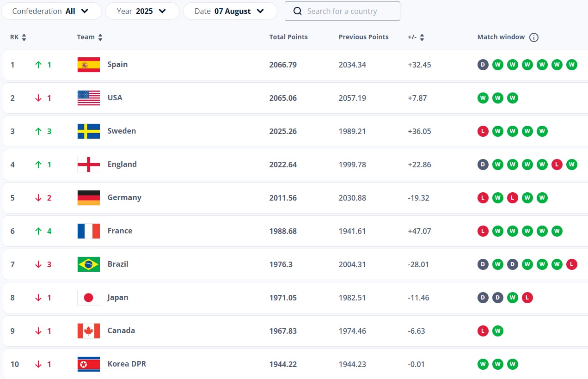Click Canada's green W match badge
The width and height of the screenshot is (588, 379).
pos(498,331)
